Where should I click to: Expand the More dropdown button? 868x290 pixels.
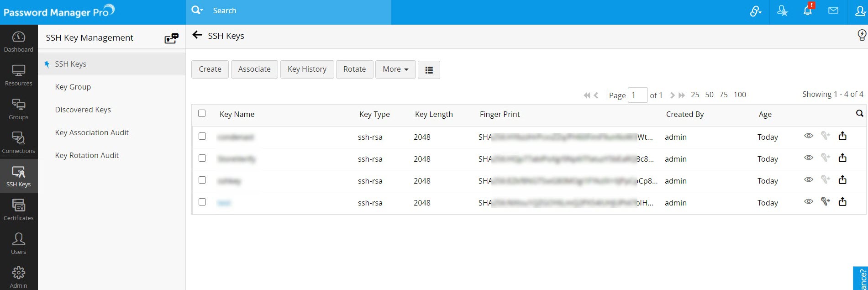tap(395, 69)
